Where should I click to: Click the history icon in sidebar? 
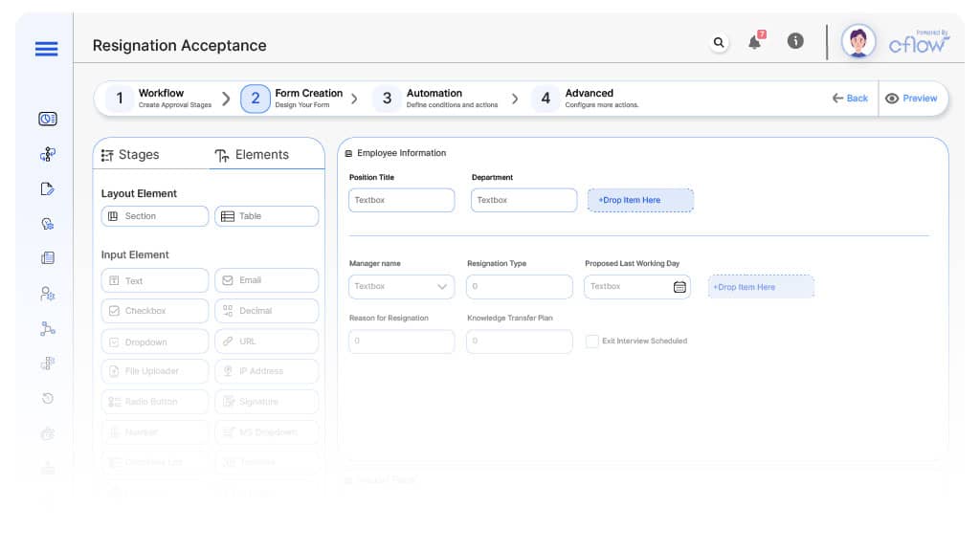click(48, 398)
